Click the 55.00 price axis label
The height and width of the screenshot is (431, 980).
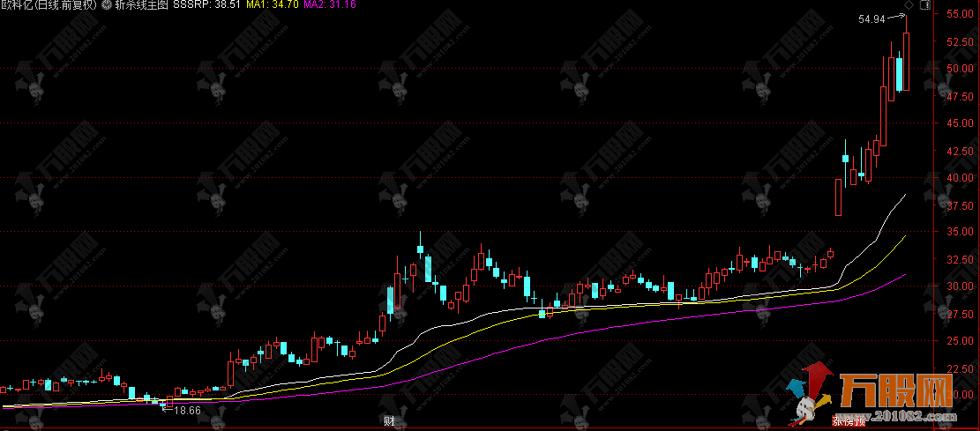click(958, 14)
